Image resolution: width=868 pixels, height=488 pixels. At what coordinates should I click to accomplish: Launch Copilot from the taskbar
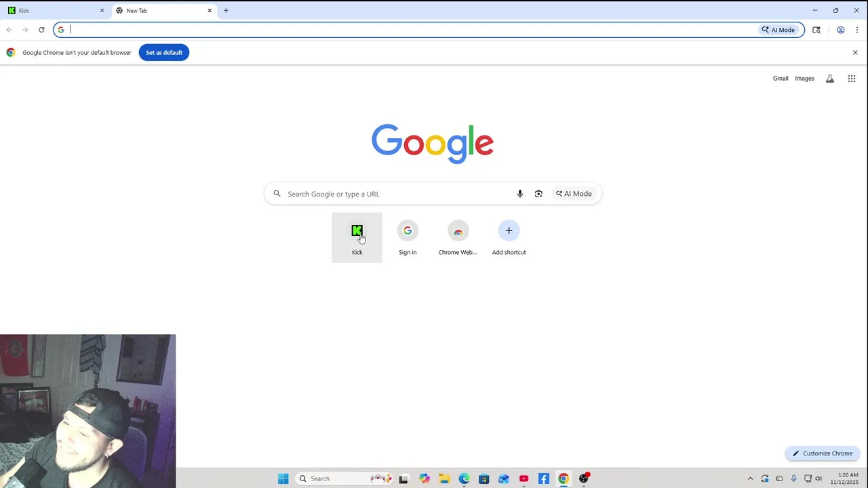(x=425, y=479)
